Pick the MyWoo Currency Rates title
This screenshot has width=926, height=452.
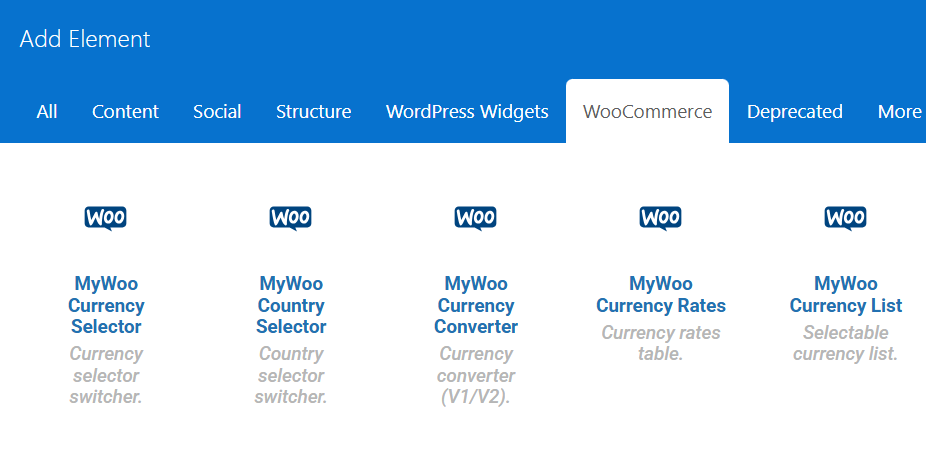pos(661,295)
